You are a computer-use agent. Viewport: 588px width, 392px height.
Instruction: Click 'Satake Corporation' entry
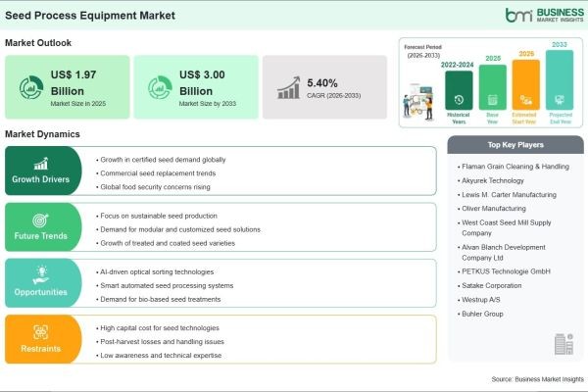click(492, 286)
